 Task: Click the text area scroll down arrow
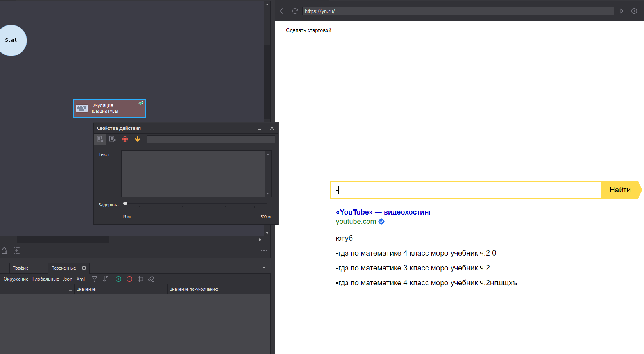(268, 193)
